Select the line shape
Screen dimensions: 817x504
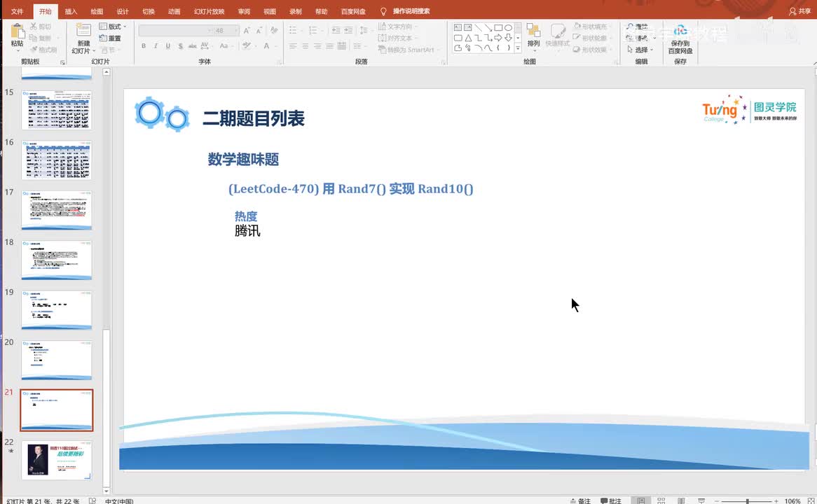pos(478,27)
